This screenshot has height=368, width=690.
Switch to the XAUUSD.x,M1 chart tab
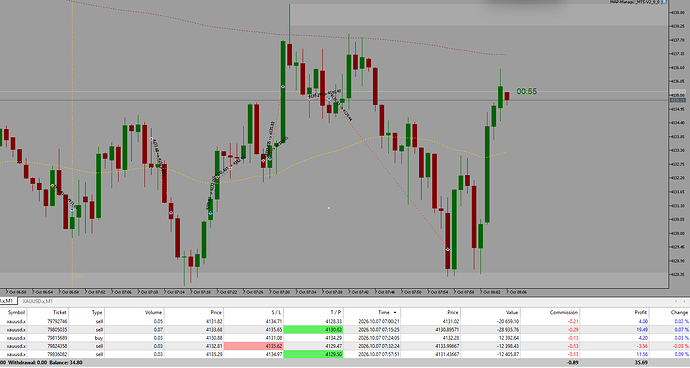(37, 301)
